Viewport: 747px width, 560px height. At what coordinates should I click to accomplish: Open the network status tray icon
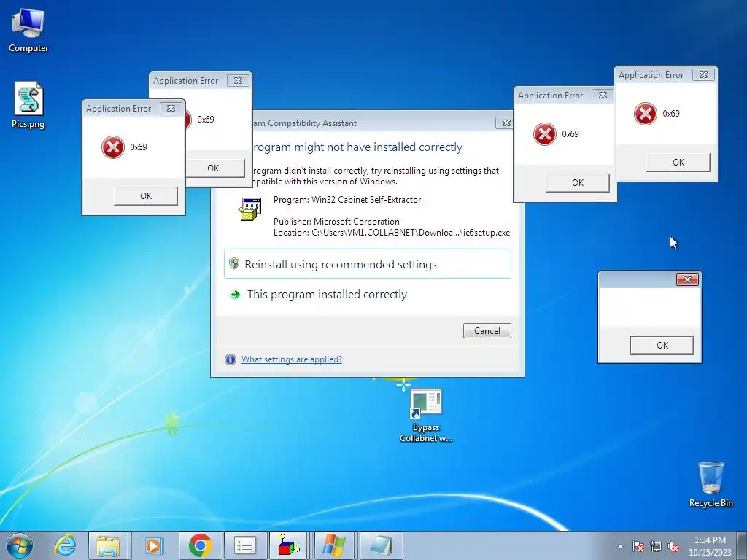656,546
